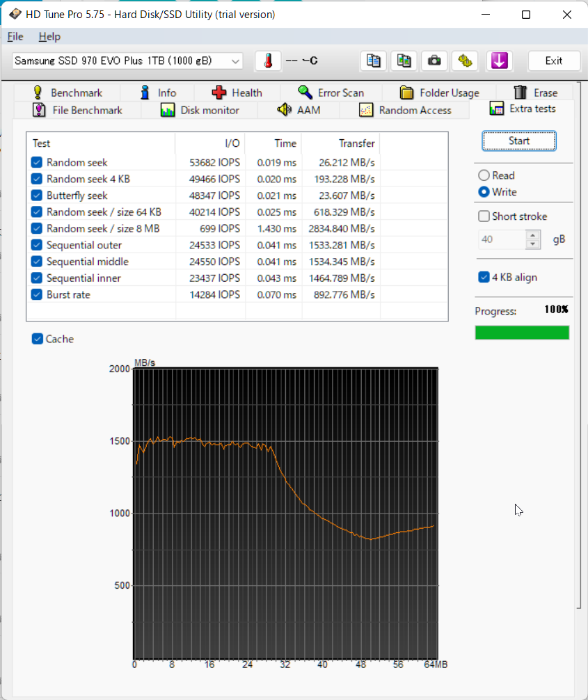Uncheck the Butterfly seek test
The width and height of the screenshot is (588, 700).
37,195
